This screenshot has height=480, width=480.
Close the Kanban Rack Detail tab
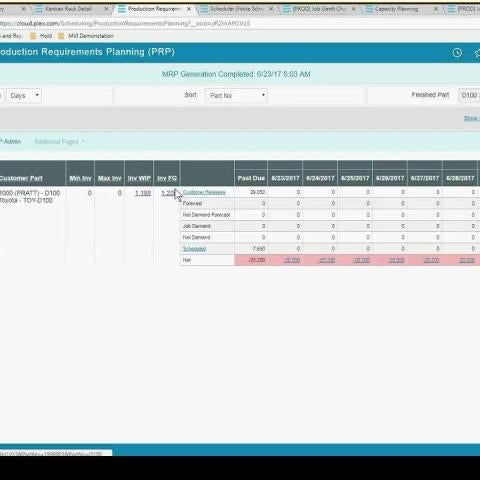[x=107, y=9]
